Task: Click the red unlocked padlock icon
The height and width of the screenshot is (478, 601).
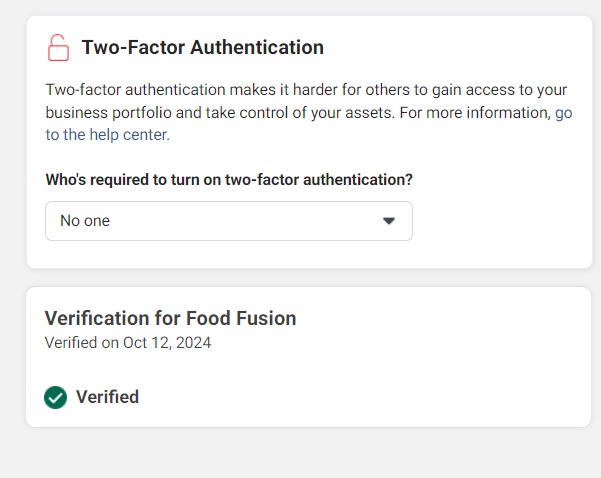Action: 58,47
